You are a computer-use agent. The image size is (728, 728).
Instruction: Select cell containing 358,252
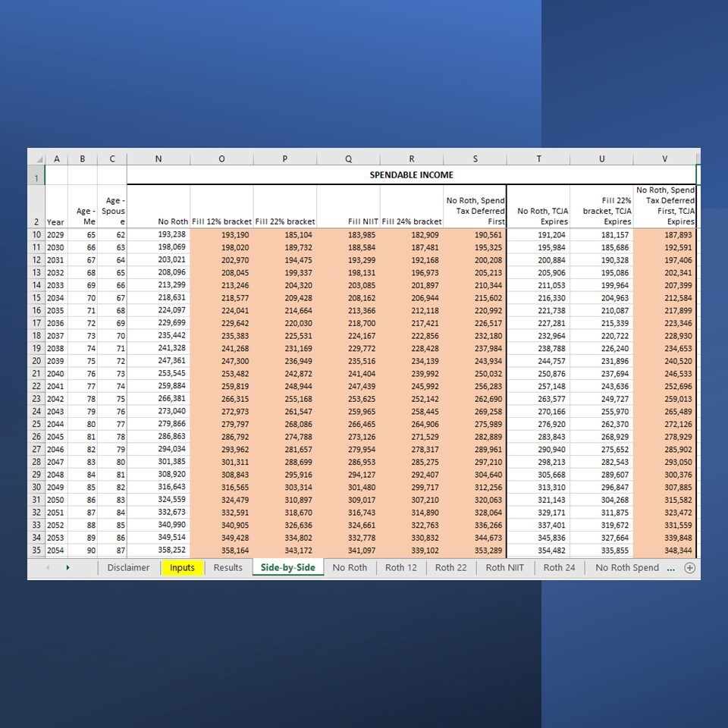coord(158,551)
